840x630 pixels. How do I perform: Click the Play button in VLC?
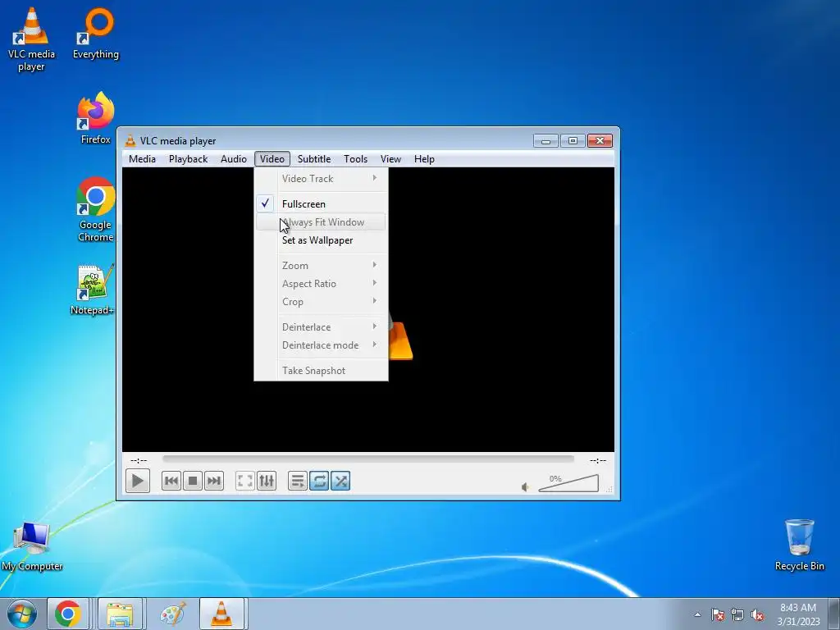pyautogui.click(x=138, y=481)
